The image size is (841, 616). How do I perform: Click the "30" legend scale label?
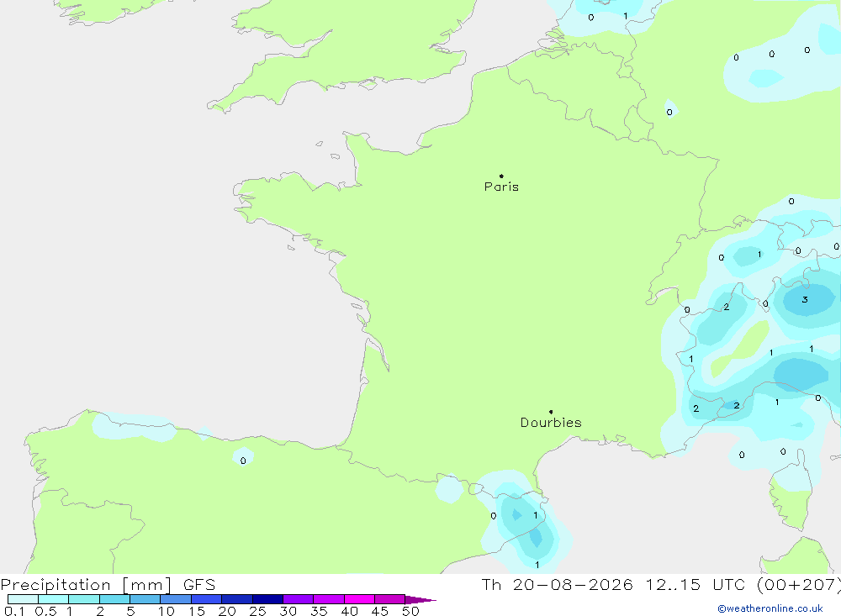[288, 611]
